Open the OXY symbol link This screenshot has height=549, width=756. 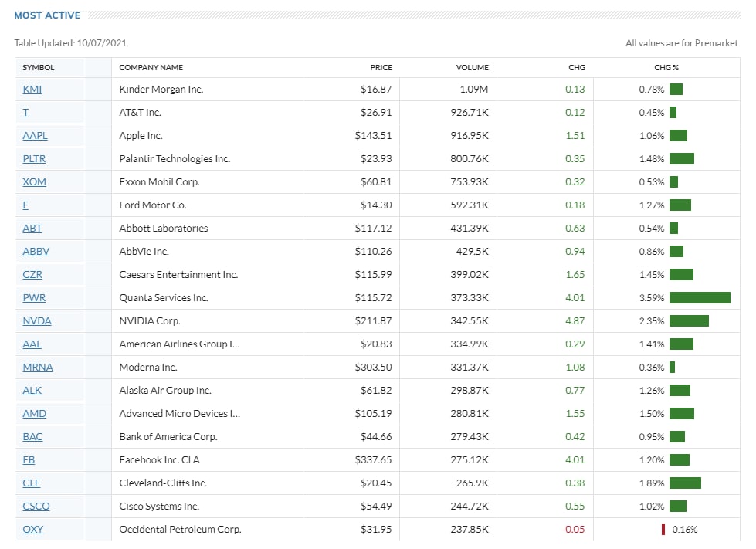[x=32, y=529]
